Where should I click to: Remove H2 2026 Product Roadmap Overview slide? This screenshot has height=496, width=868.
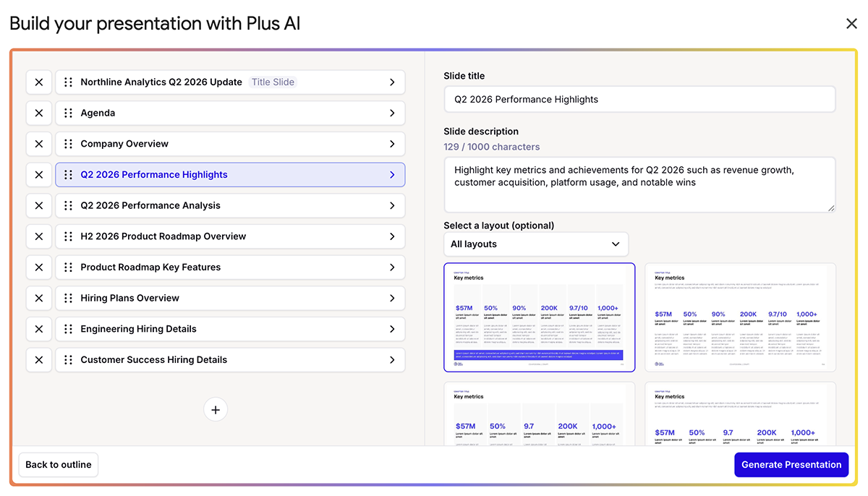(39, 236)
